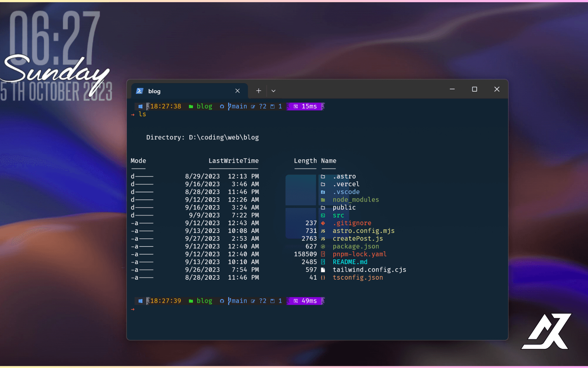Click the package icon beside package.json
This screenshot has width=588, height=368.
(323, 246)
